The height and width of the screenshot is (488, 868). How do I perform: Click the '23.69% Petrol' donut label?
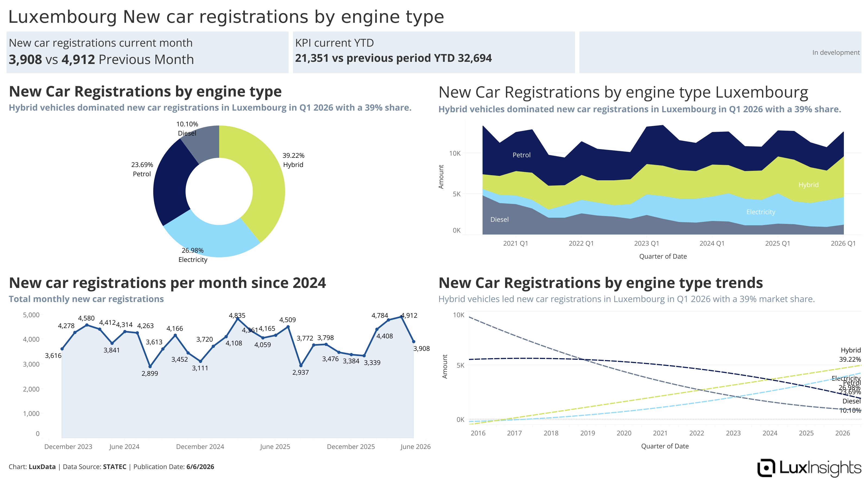pyautogui.click(x=142, y=169)
